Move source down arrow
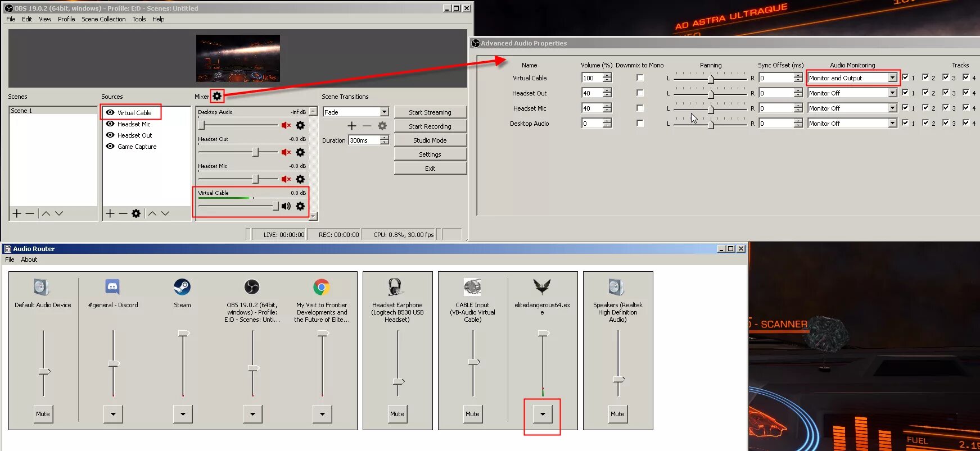 tap(165, 213)
